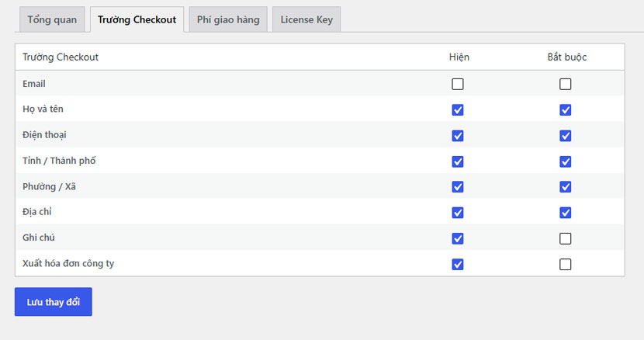Switch to the Tổng quan tab
644x340 pixels.
click(52, 19)
